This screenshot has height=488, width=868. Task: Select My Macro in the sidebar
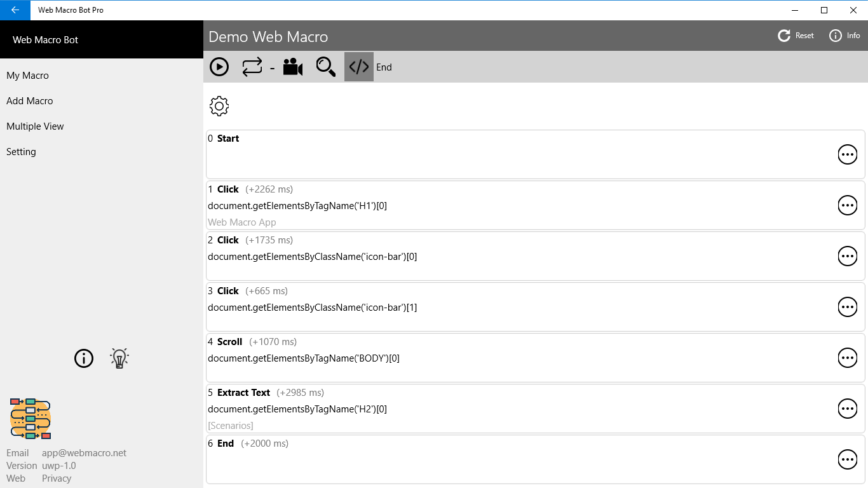coord(27,75)
